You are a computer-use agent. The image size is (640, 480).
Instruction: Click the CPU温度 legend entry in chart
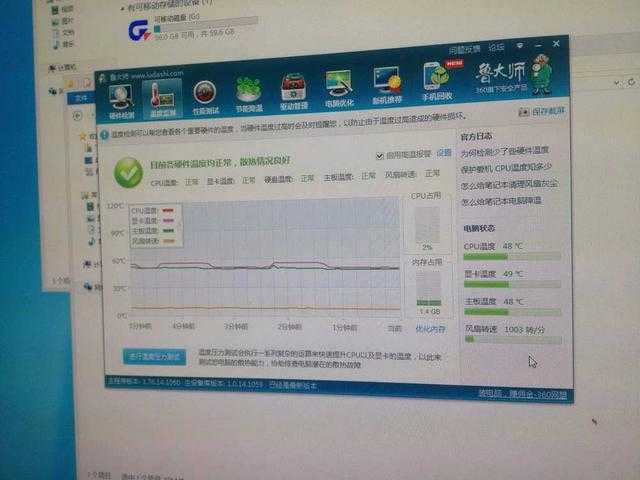coord(153,211)
